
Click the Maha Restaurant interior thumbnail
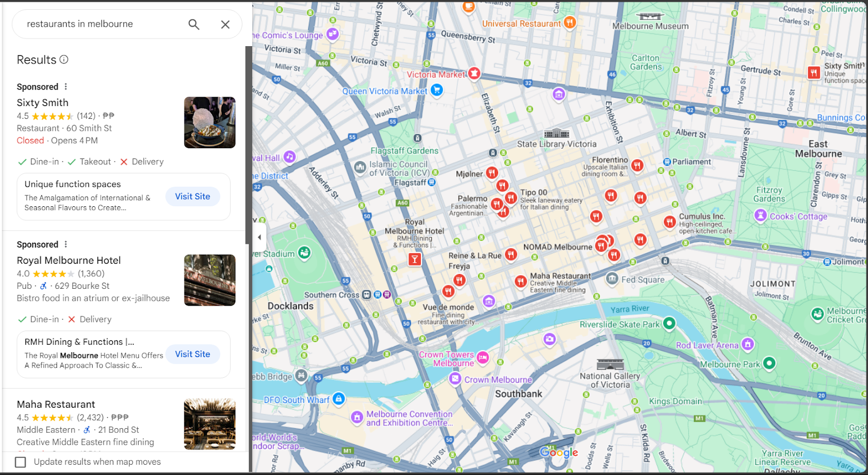point(209,424)
